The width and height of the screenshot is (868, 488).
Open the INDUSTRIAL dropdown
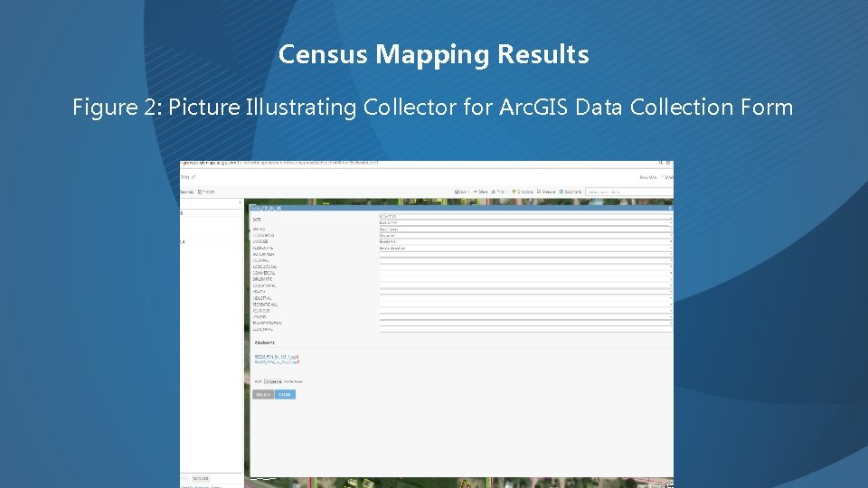[525, 298]
